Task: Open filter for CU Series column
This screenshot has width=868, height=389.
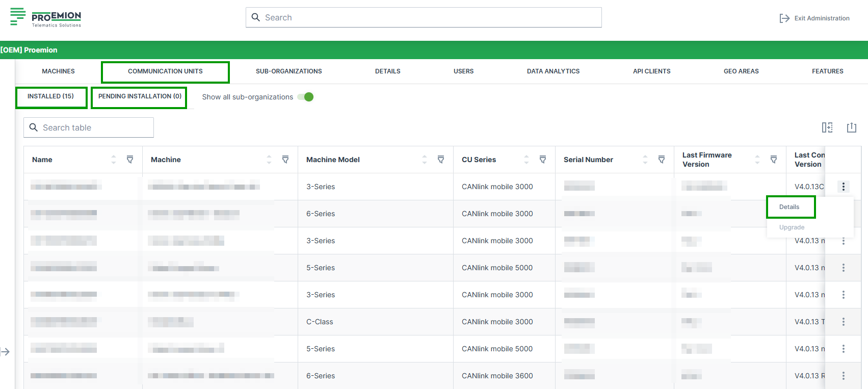Action: (x=542, y=160)
